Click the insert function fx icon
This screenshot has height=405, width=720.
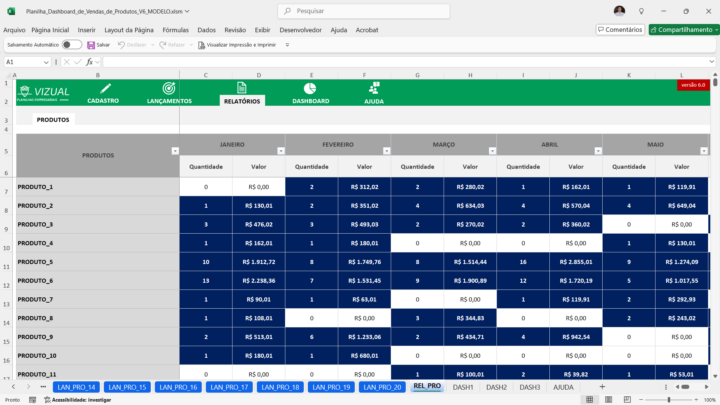(x=88, y=62)
